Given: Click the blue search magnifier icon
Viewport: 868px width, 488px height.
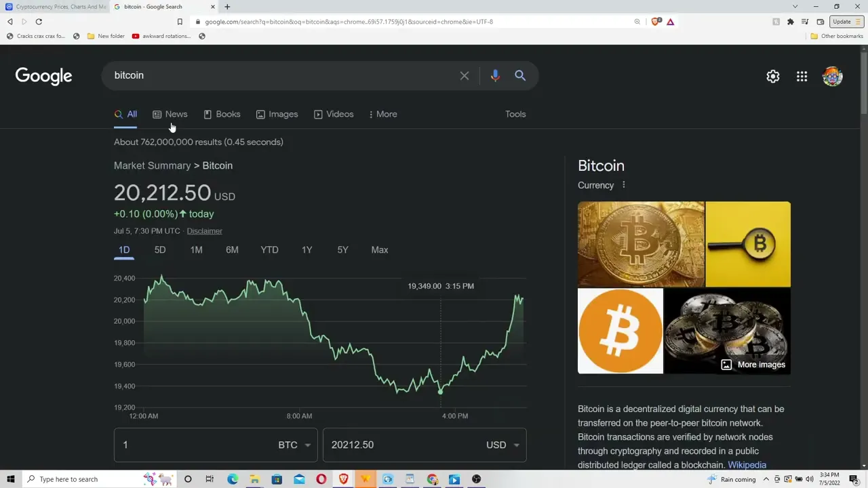Looking at the screenshot, I should 520,76.
